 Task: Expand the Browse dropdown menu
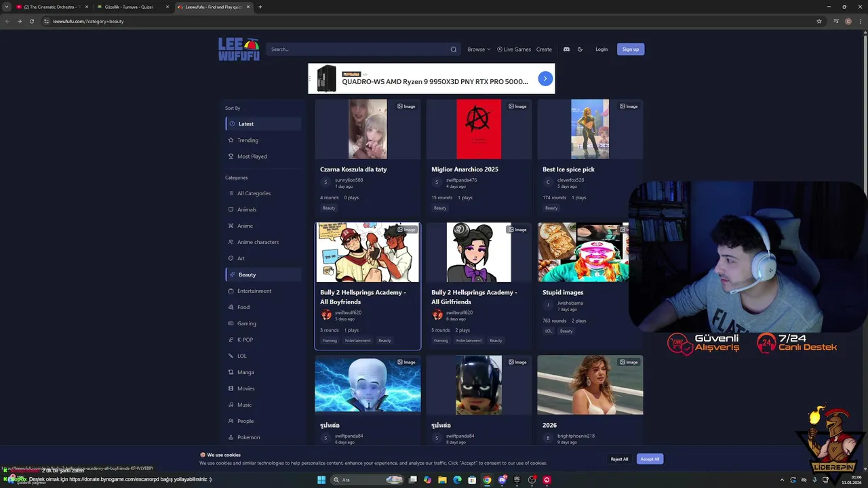479,49
